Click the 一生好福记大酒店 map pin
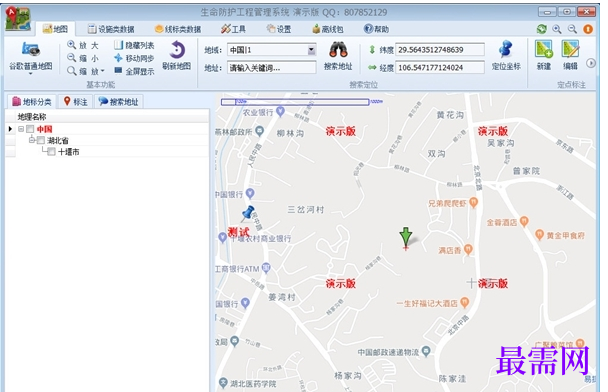This screenshot has height=392, width=608. click(x=465, y=302)
